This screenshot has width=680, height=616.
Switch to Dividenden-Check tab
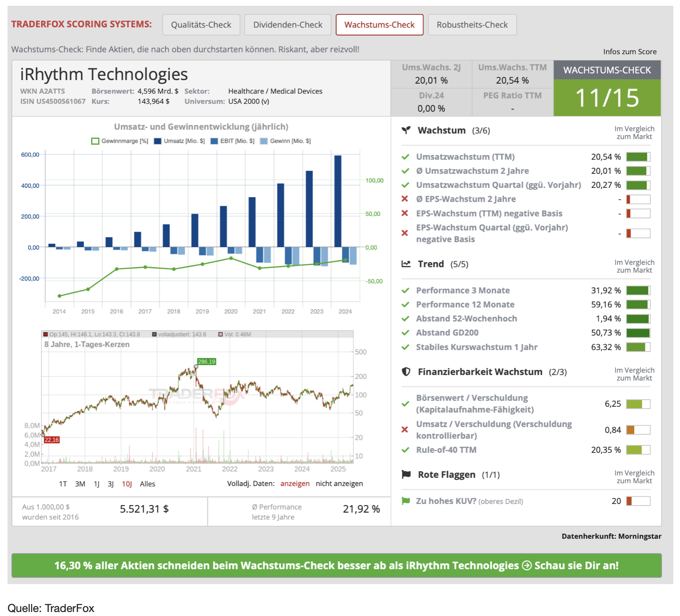click(288, 25)
